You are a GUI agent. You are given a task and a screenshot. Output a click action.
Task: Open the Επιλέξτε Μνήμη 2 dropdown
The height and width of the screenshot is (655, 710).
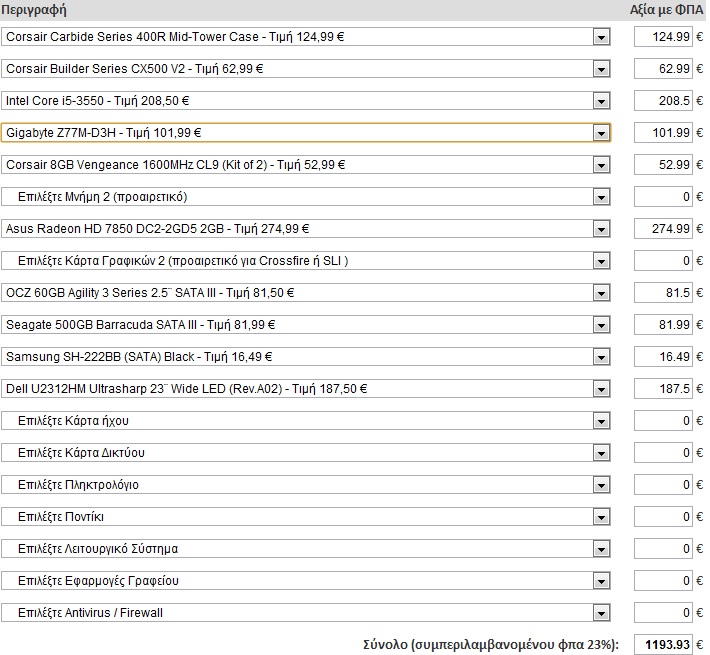[x=306, y=197]
